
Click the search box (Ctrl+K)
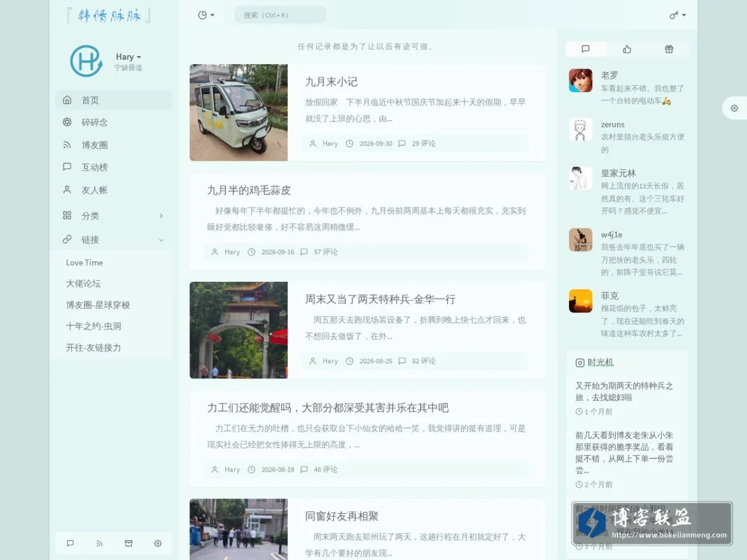pyautogui.click(x=280, y=15)
